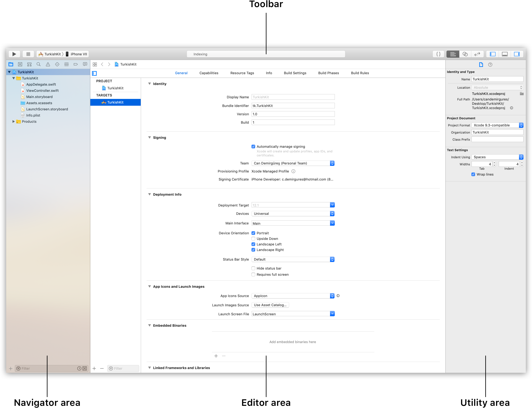Open the Library with the curly braces button
The width and height of the screenshot is (532, 408).
[438, 54]
